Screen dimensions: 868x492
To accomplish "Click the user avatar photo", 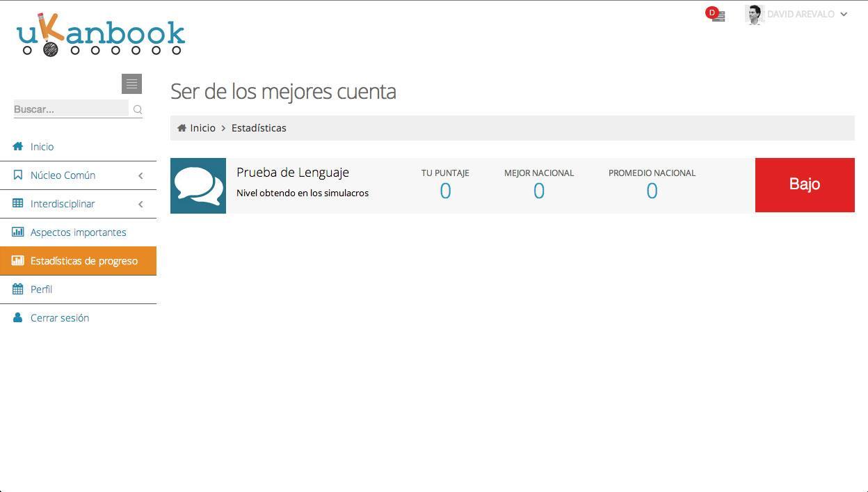I will [x=754, y=14].
